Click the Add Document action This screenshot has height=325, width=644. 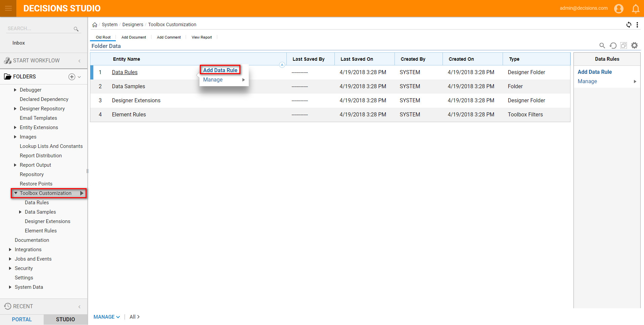pos(134,37)
